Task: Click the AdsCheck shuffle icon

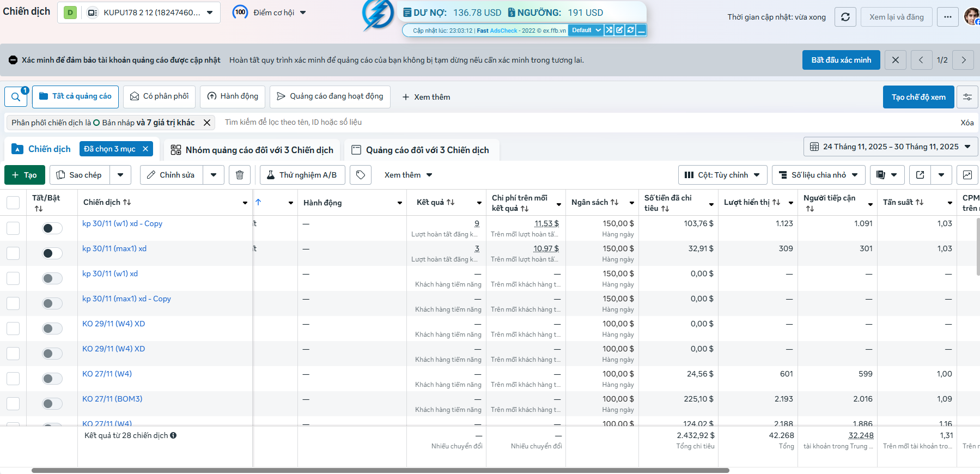Action: pyautogui.click(x=609, y=30)
